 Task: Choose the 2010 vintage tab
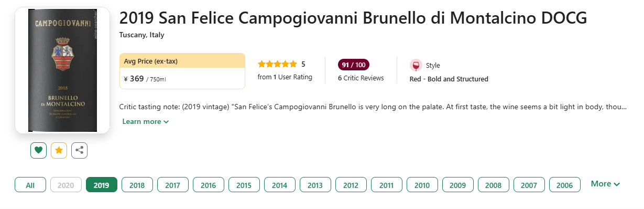422,185
